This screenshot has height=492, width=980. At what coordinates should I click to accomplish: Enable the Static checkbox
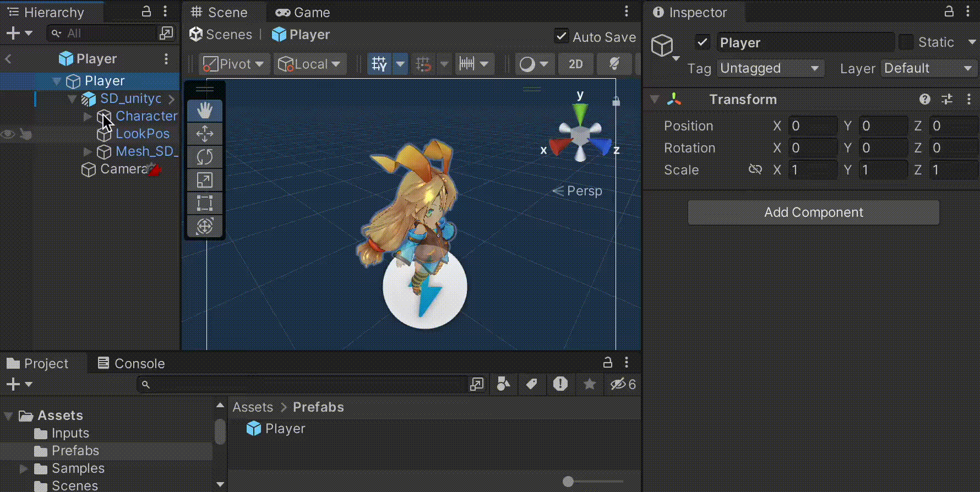pos(906,42)
